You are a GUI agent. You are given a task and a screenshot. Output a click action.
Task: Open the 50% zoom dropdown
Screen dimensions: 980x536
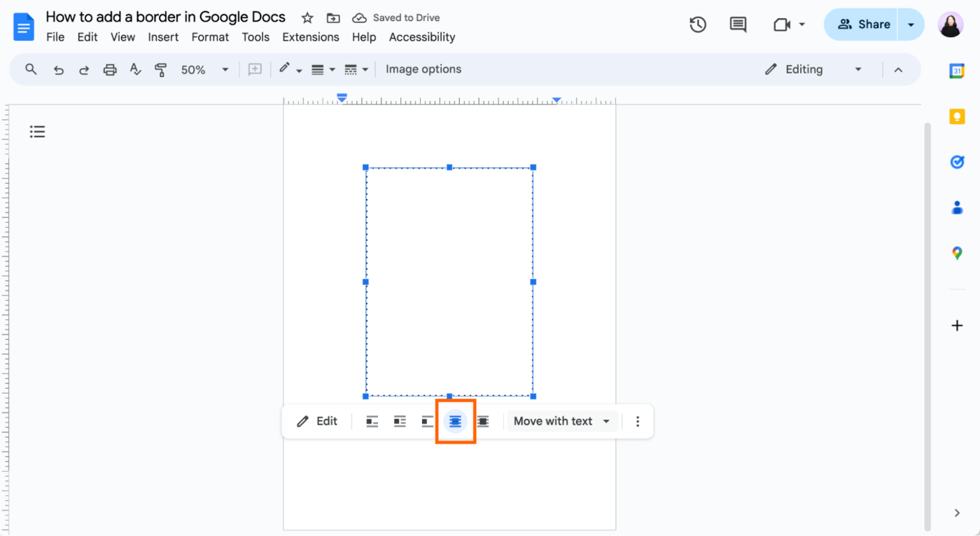point(204,69)
